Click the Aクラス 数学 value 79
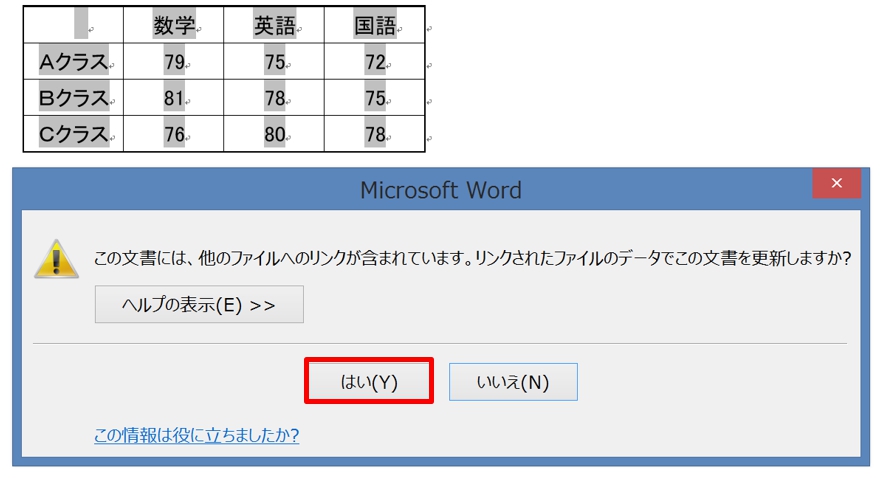Screen dimensions: 884x478 coord(174,61)
